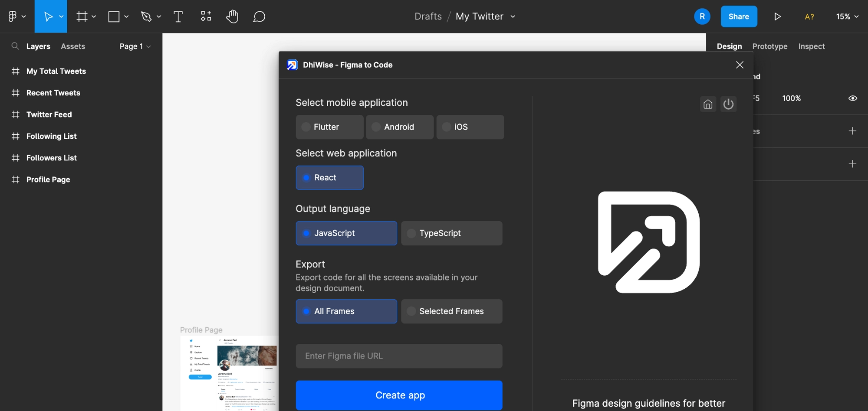This screenshot has height=411, width=868.
Task: Expand Move tool options chevron
Action: coord(61,16)
